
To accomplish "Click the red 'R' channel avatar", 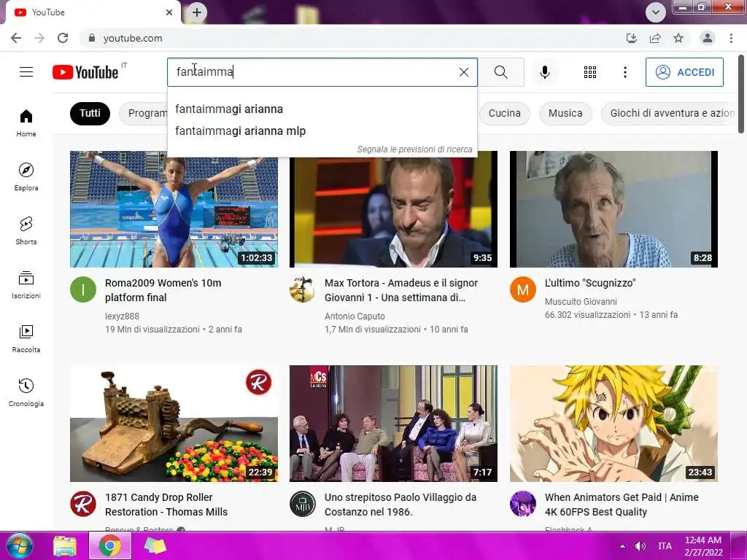I will coord(83,504).
